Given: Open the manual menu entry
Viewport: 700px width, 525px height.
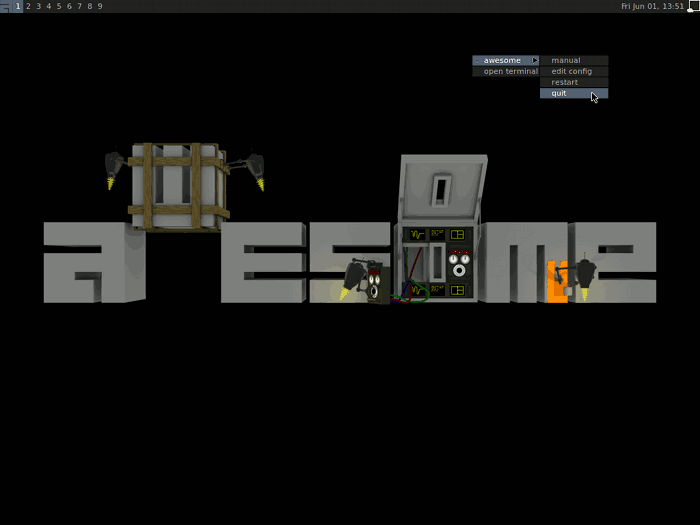Looking at the screenshot, I should click(574, 60).
